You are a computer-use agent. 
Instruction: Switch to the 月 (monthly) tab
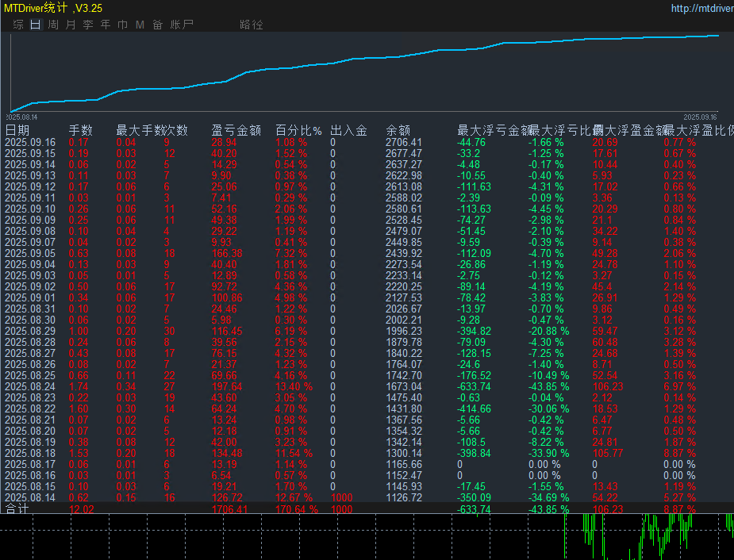coord(71,25)
